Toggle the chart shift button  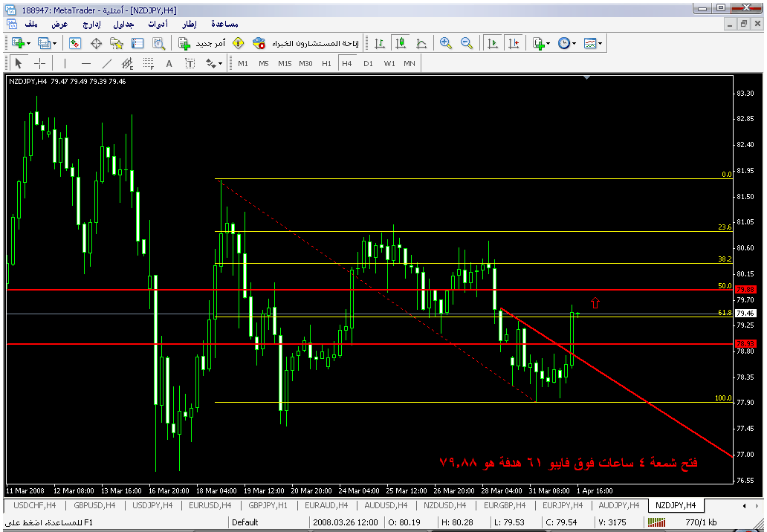click(513, 44)
